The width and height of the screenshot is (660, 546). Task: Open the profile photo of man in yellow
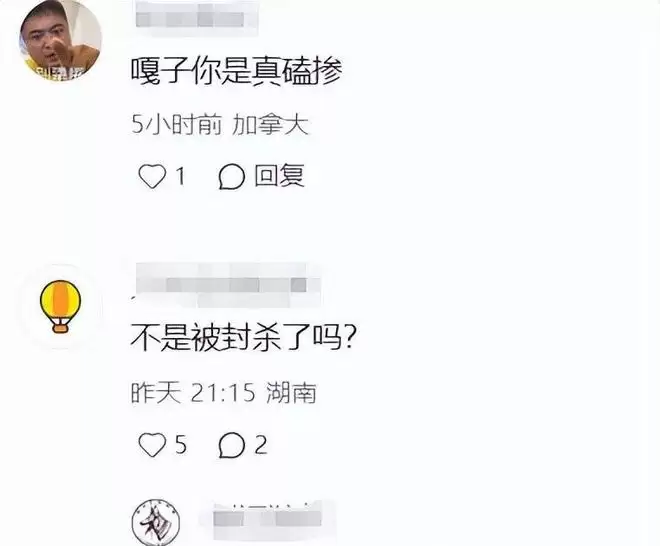pyautogui.click(x=61, y=40)
